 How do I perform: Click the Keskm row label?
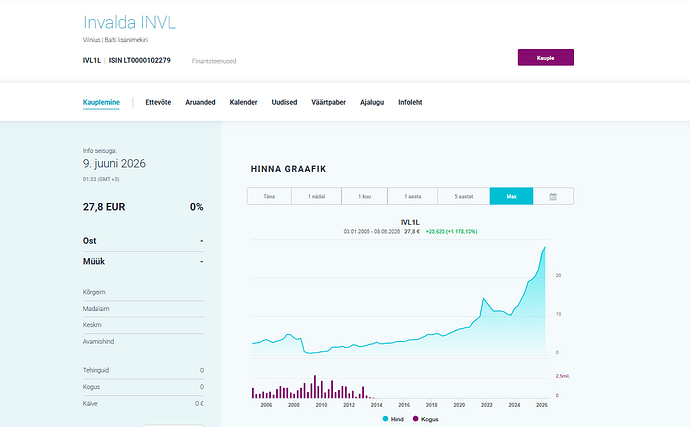[x=92, y=325]
